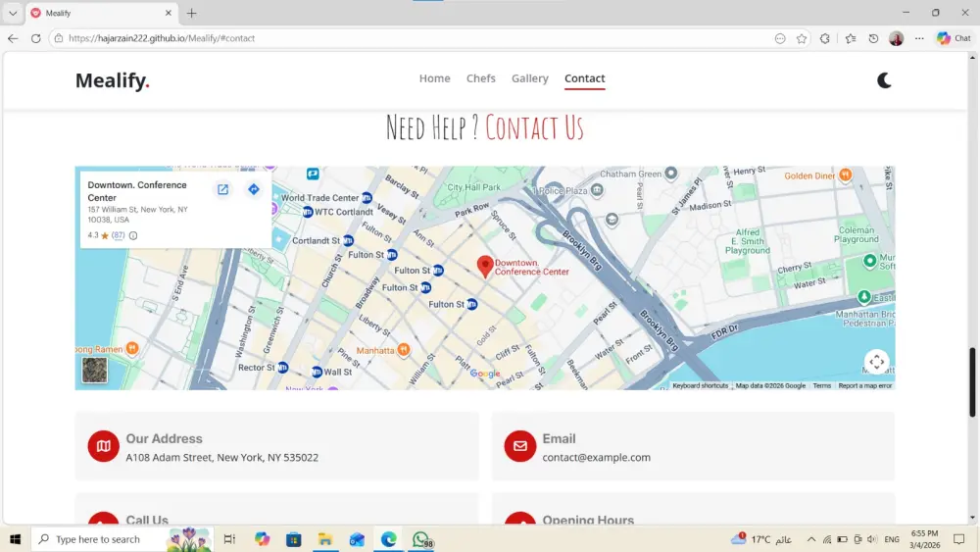Screen dimensions: 980x552
Task: Click the map camera controls button
Action: pyautogui.click(x=876, y=362)
